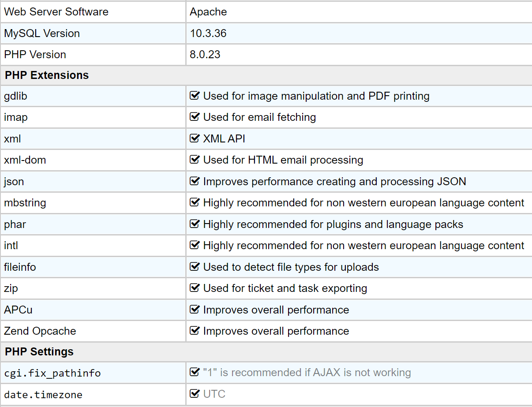Click the PHP Extensions section header
The height and width of the screenshot is (407, 532).
[x=47, y=75]
